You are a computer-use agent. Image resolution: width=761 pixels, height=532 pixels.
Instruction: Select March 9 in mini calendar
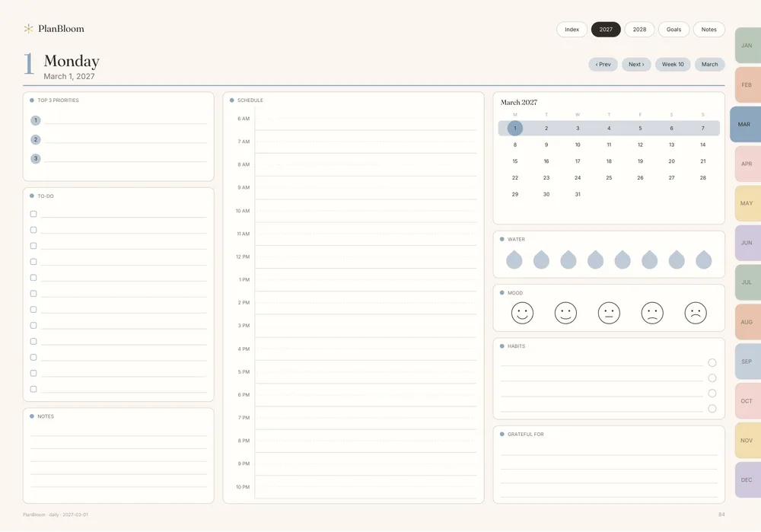[x=546, y=145]
